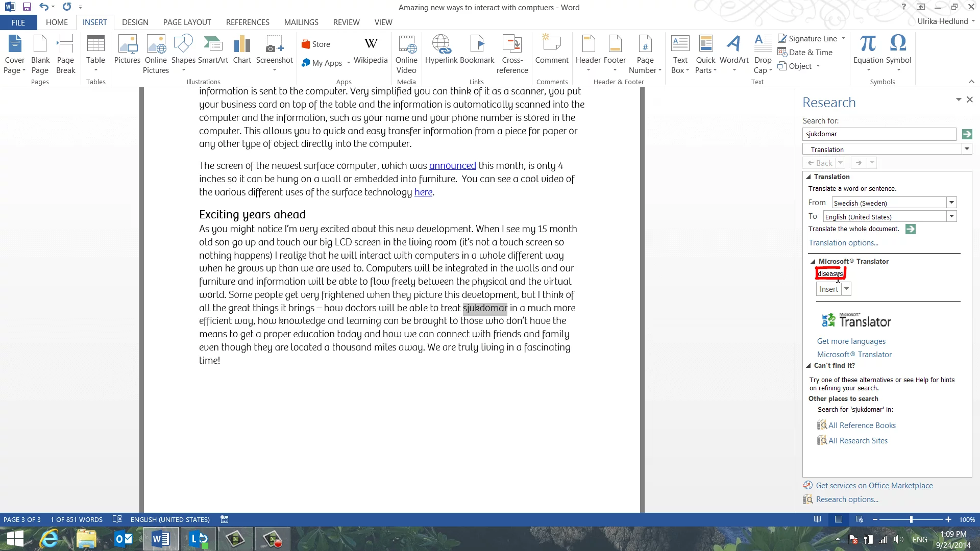Click the Chart icon in Illustrations
Image resolution: width=980 pixels, height=551 pixels.
[242, 51]
